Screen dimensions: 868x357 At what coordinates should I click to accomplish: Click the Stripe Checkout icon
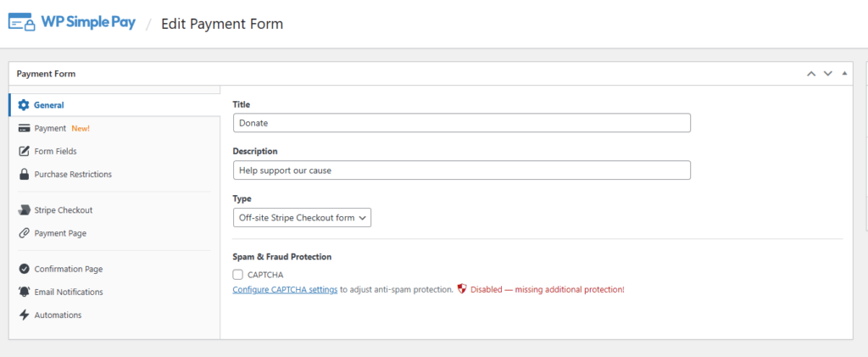pos(24,210)
